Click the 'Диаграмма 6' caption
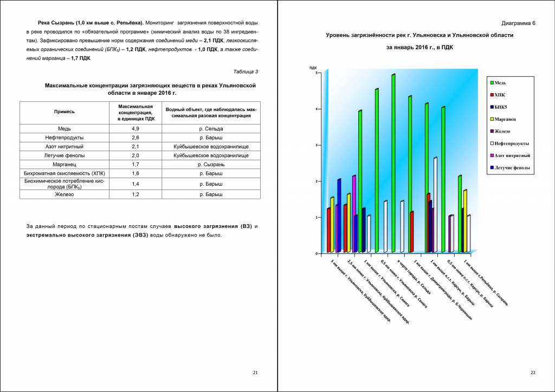 (x=518, y=23)
